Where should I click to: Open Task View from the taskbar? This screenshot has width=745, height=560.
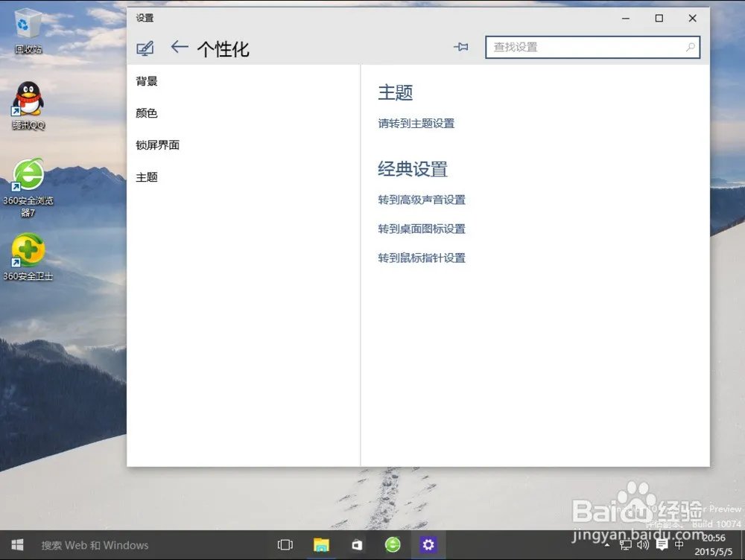pyautogui.click(x=285, y=544)
